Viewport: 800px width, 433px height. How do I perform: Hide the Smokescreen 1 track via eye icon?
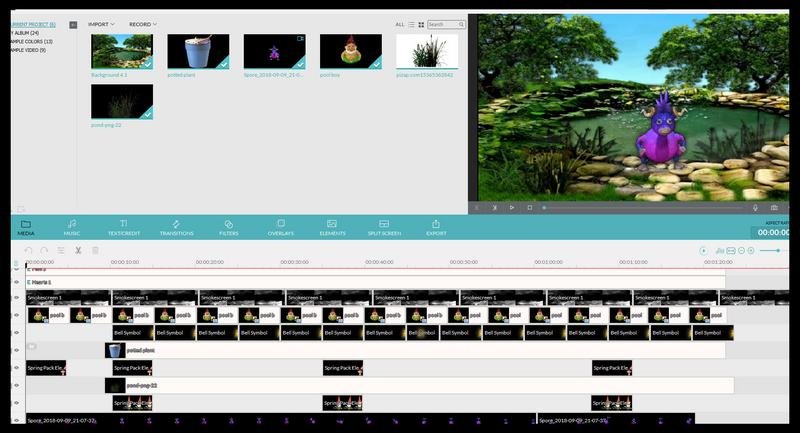coord(16,297)
